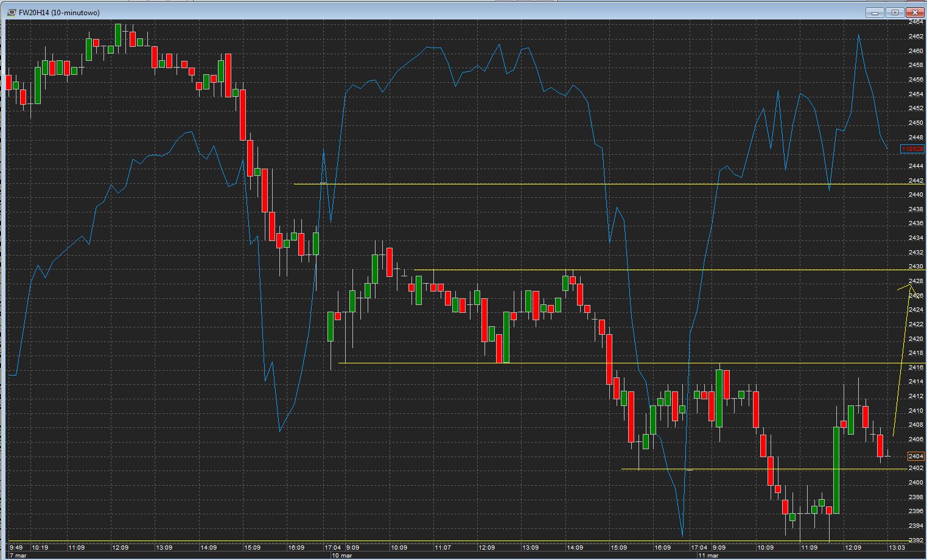
Task: Click the 12:09 time label under 11 mar session
Action: point(853,548)
